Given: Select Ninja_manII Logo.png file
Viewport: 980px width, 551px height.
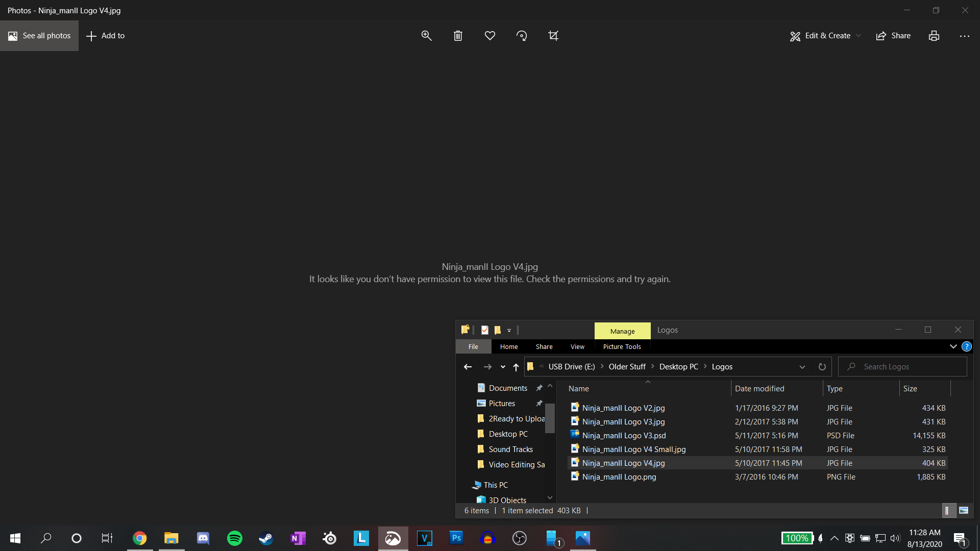Looking at the screenshot, I should pyautogui.click(x=619, y=477).
